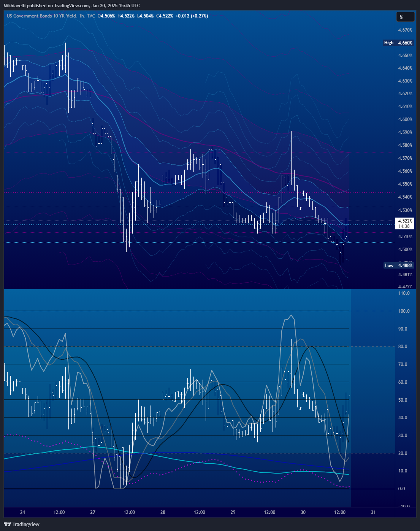The height and width of the screenshot is (531, 420).
Task: Click the 80.0 indicator scale label
Action: coord(404,347)
